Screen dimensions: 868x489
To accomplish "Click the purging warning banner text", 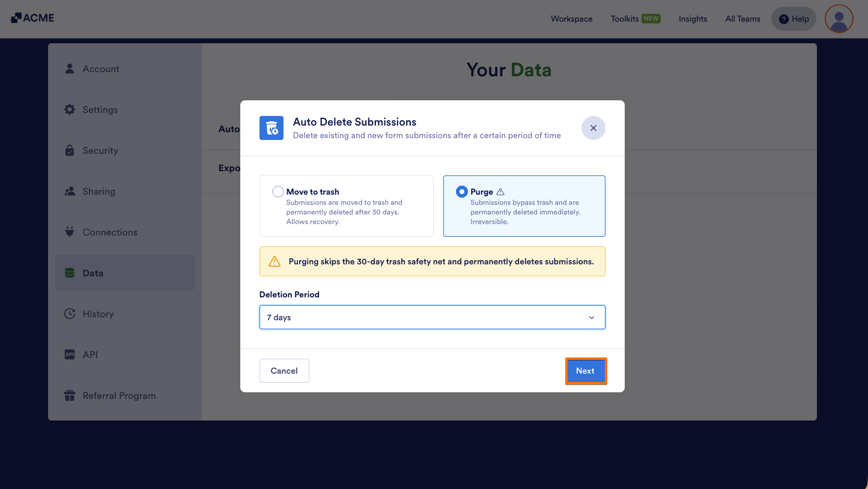I will (442, 261).
